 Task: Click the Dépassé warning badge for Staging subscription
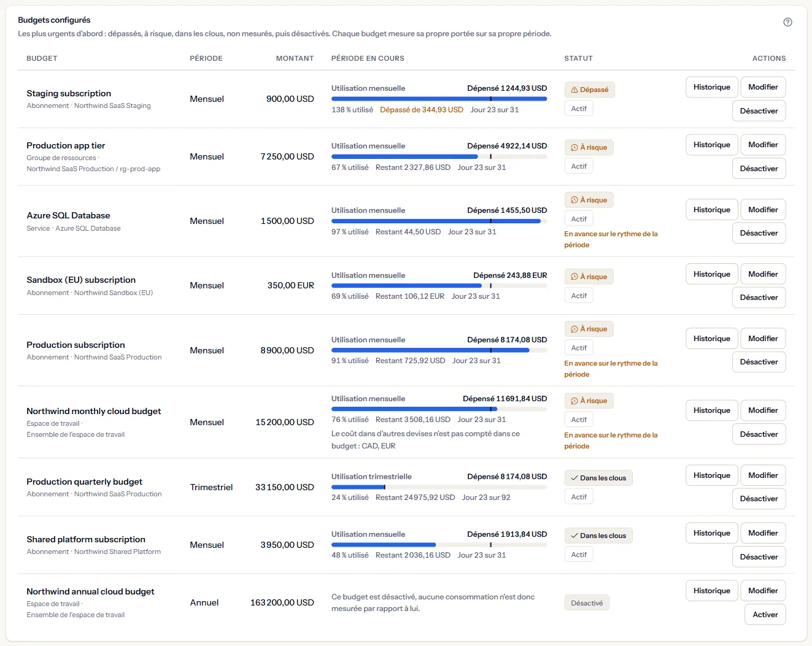pos(589,90)
